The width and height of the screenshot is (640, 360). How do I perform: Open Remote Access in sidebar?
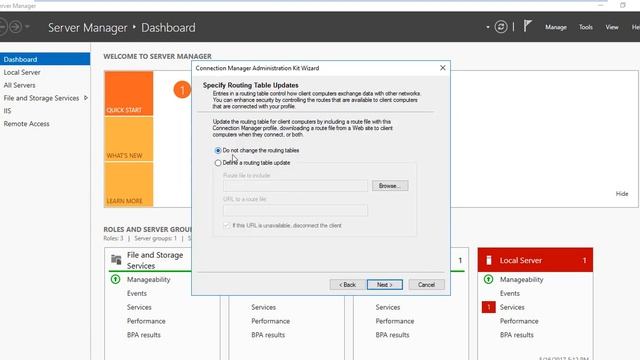point(27,124)
